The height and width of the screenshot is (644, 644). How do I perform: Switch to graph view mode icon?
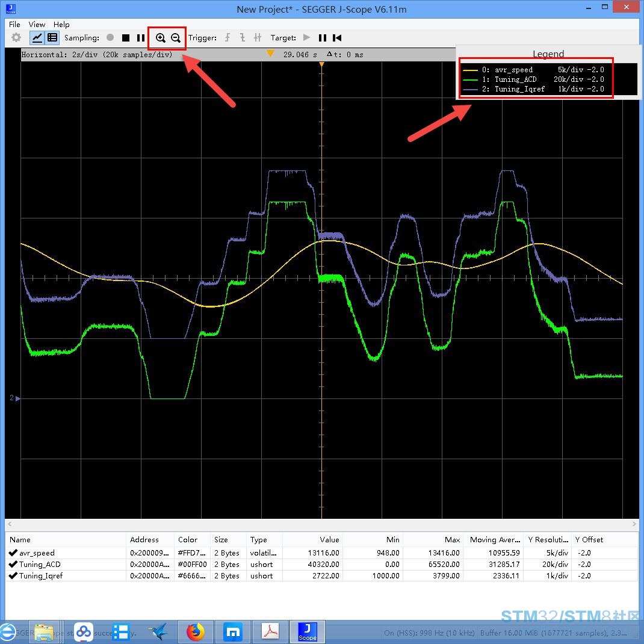[x=37, y=38]
